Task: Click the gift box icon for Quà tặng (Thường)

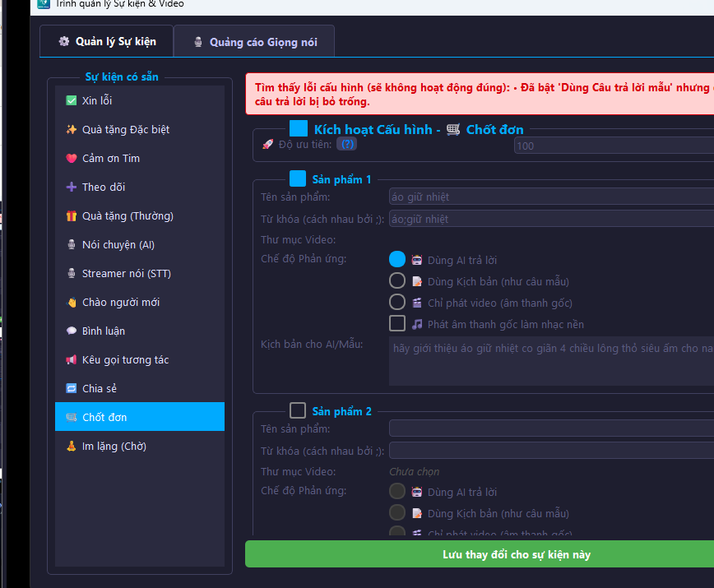Action: pos(71,215)
